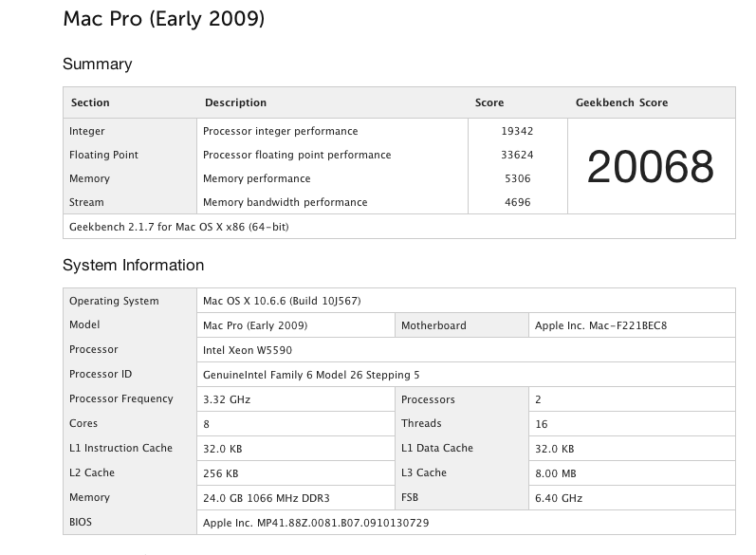Click 'Memory' label in System Information table
The image size is (756, 555).
tap(90, 497)
